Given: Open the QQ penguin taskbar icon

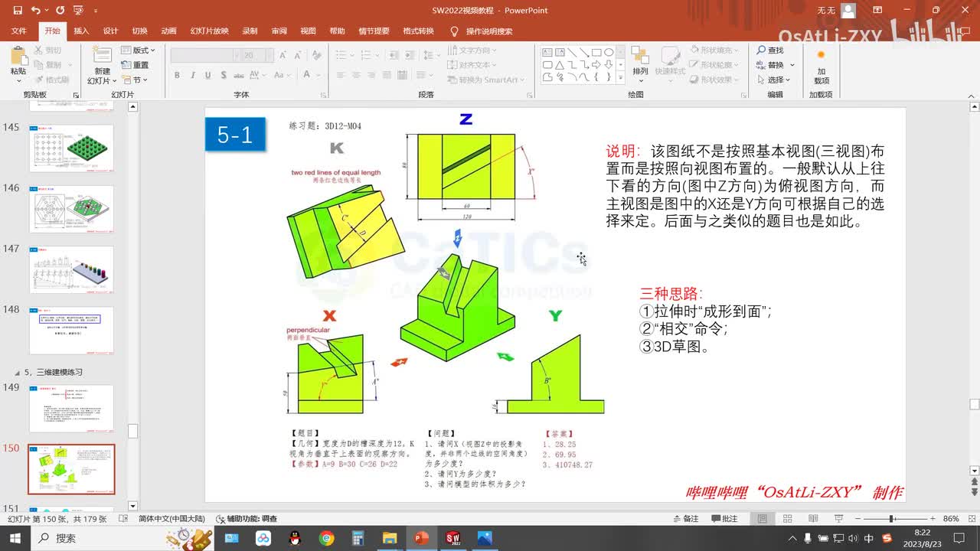Looking at the screenshot, I should [x=295, y=538].
